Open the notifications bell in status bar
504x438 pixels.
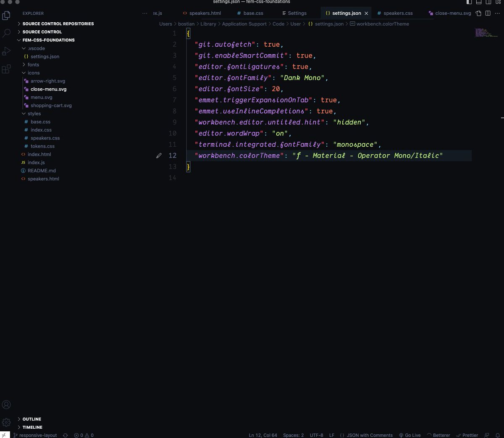click(499, 435)
